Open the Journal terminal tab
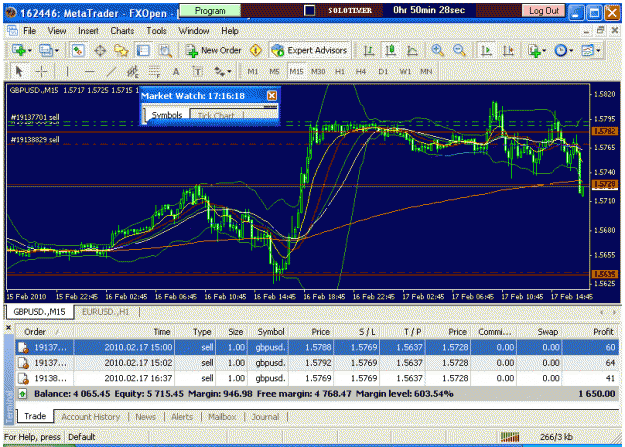Image resolution: width=625 pixels, height=447 pixels. click(265, 417)
